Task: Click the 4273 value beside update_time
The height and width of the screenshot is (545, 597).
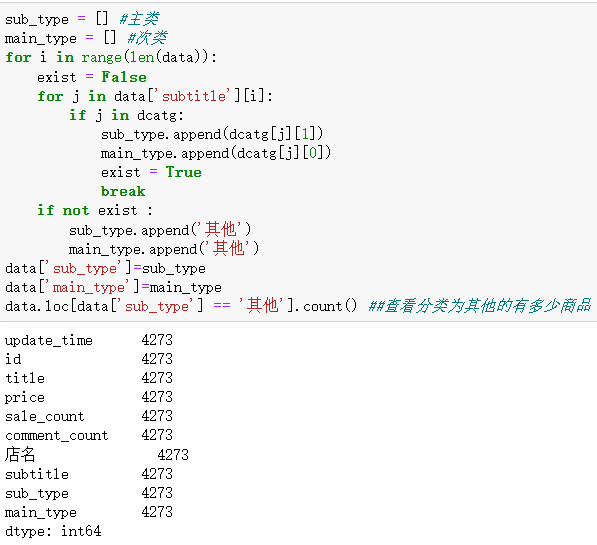Action: click(x=157, y=340)
